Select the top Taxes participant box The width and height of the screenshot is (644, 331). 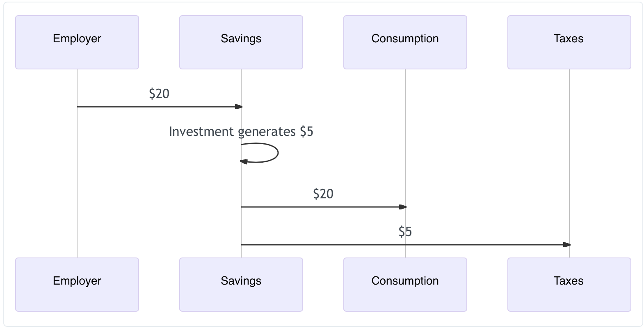tap(569, 42)
